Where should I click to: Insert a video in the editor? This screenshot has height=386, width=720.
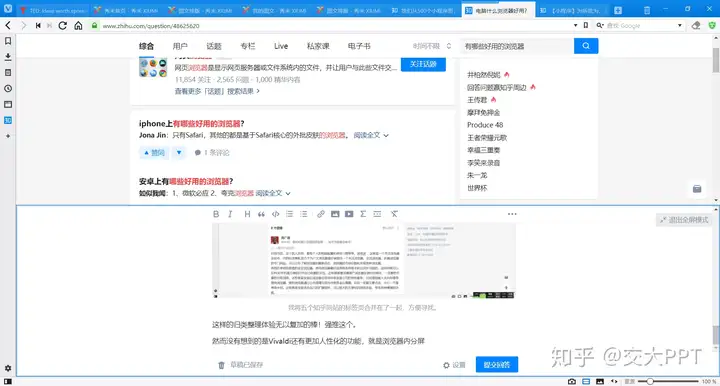[349, 214]
